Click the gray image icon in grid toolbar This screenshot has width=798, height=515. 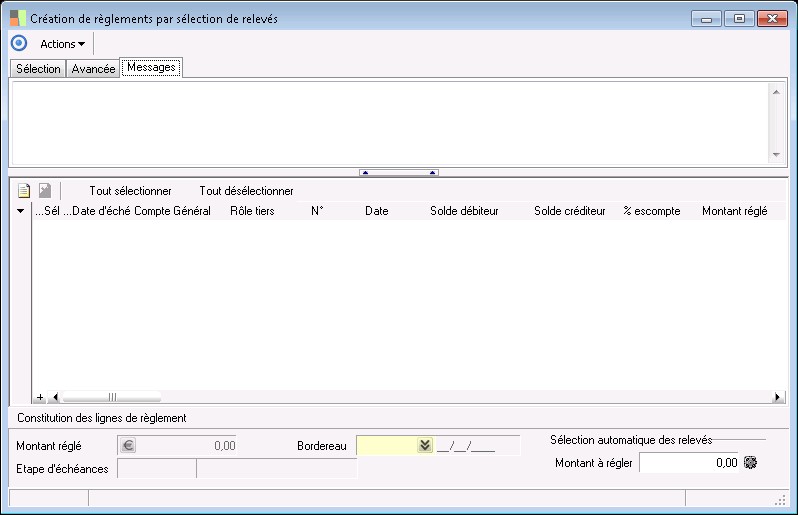[x=45, y=190]
